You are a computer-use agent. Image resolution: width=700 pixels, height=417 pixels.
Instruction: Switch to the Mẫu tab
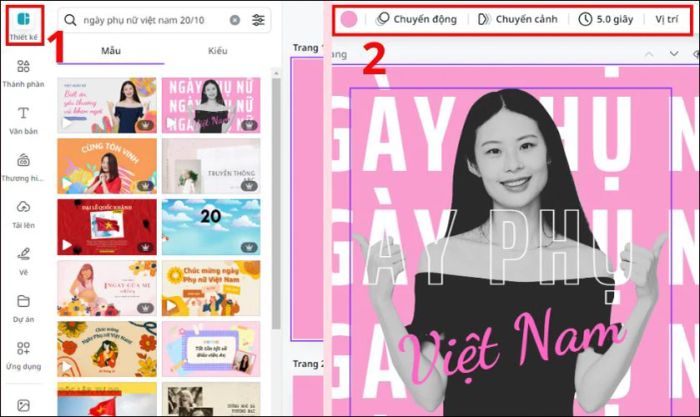point(111,51)
